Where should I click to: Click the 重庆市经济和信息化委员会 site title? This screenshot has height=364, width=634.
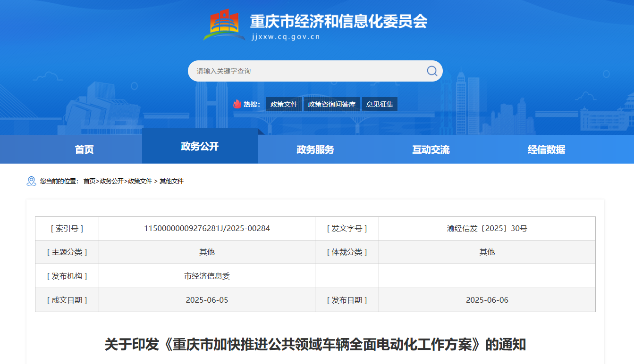tap(338, 21)
